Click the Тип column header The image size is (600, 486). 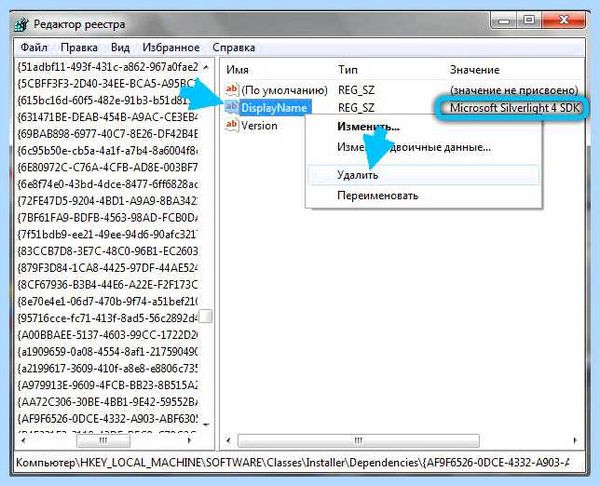tap(348, 70)
